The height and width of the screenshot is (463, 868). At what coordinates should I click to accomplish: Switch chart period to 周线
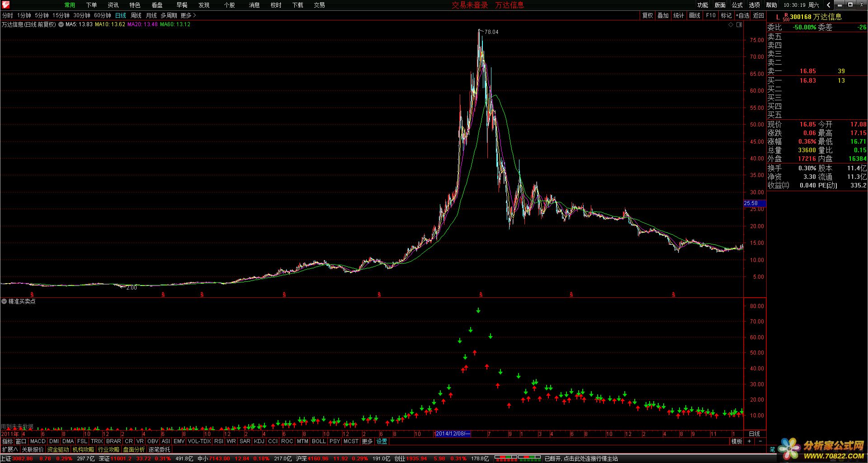(136, 15)
